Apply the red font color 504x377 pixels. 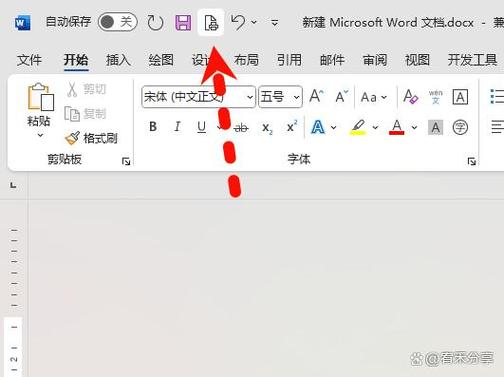tap(397, 127)
